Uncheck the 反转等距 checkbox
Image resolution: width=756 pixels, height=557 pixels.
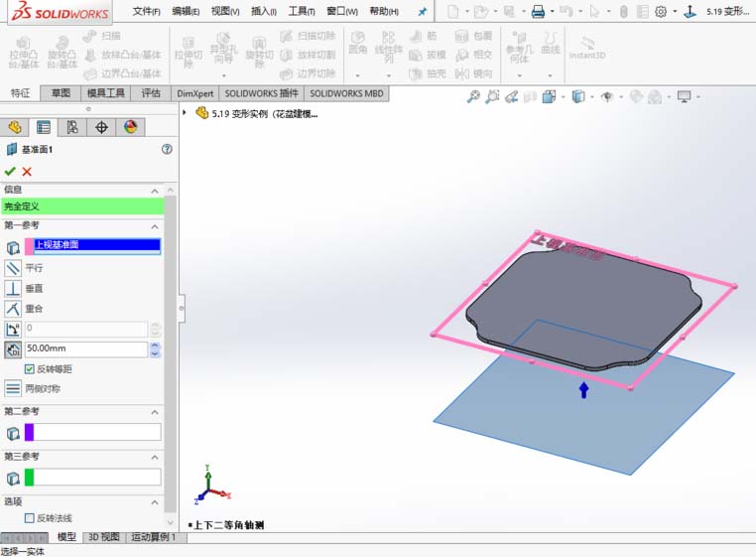click(x=30, y=369)
